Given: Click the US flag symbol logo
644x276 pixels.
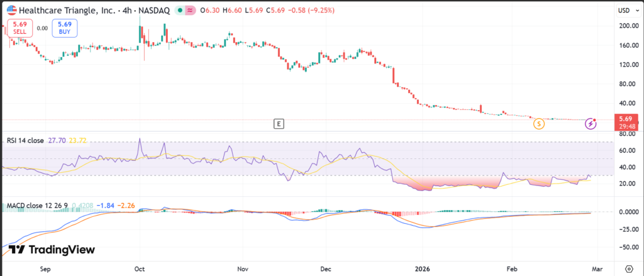Looking at the screenshot, I should pyautogui.click(x=11, y=10).
